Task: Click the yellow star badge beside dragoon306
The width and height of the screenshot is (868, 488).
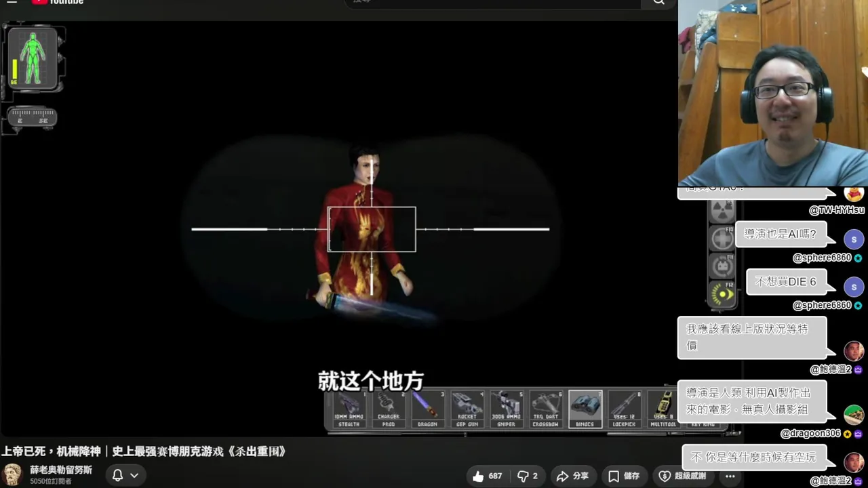Action: click(x=848, y=434)
